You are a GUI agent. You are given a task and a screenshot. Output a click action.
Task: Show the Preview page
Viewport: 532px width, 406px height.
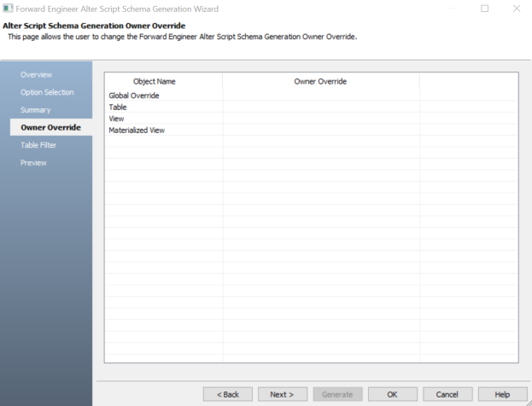tap(33, 163)
